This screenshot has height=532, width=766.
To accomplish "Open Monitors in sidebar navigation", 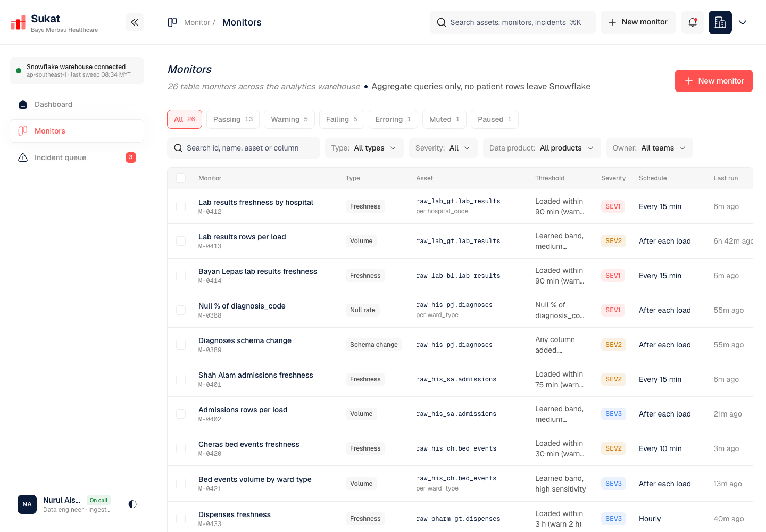I will click(x=77, y=131).
